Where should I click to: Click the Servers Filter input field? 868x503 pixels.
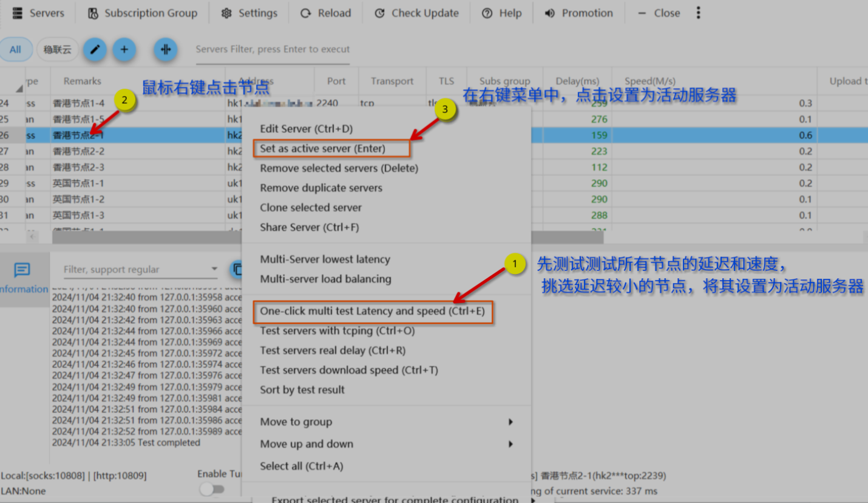click(x=272, y=49)
